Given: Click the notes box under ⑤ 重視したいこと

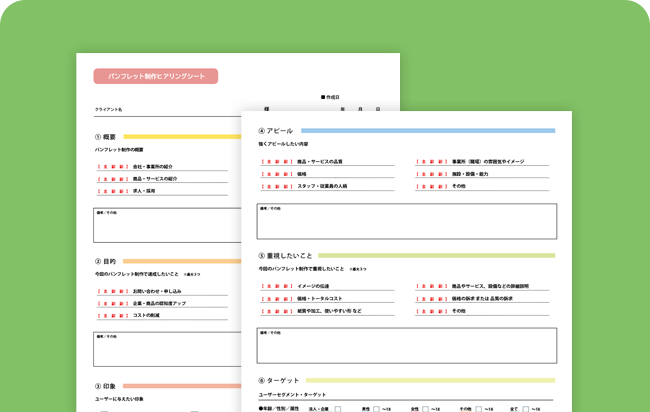Looking at the screenshot, I should [x=406, y=346].
